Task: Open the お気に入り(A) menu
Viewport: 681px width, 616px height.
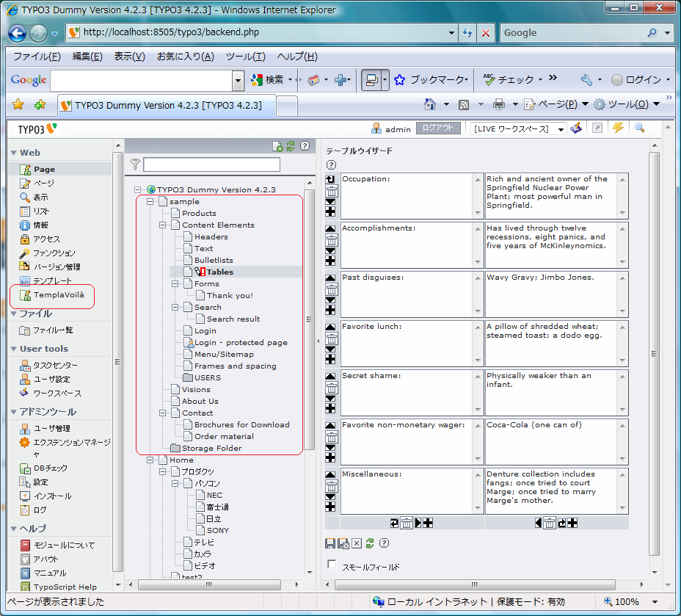Action: tap(186, 57)
